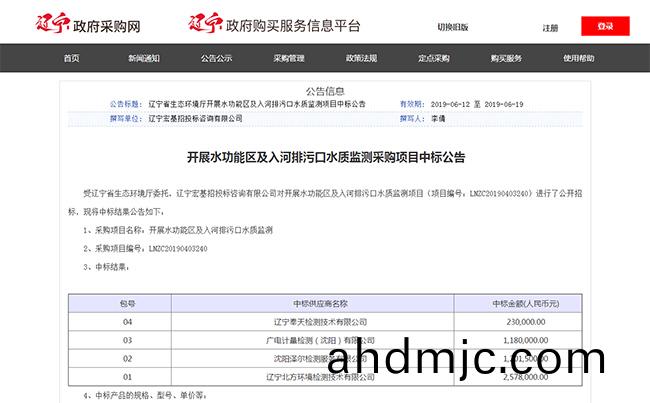Select the author name 李倩
The width and height of the screenshot is (650, 403).
pyautogui.click(x=438, y=119)
